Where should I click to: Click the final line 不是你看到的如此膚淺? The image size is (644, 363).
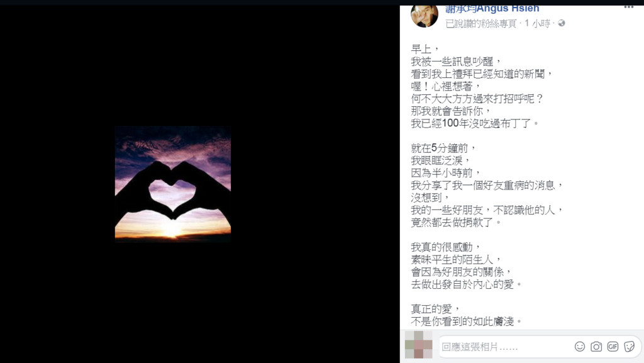[x=466, y=321]
